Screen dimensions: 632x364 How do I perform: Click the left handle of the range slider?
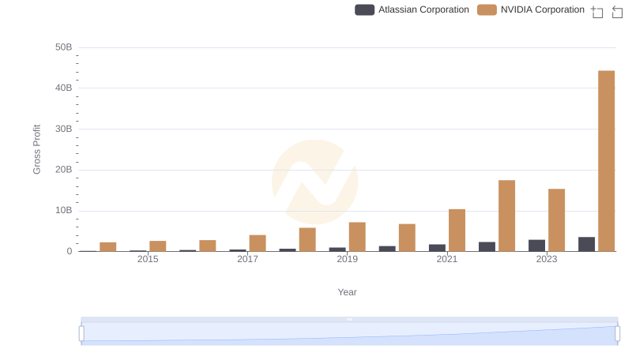(81, 334)
